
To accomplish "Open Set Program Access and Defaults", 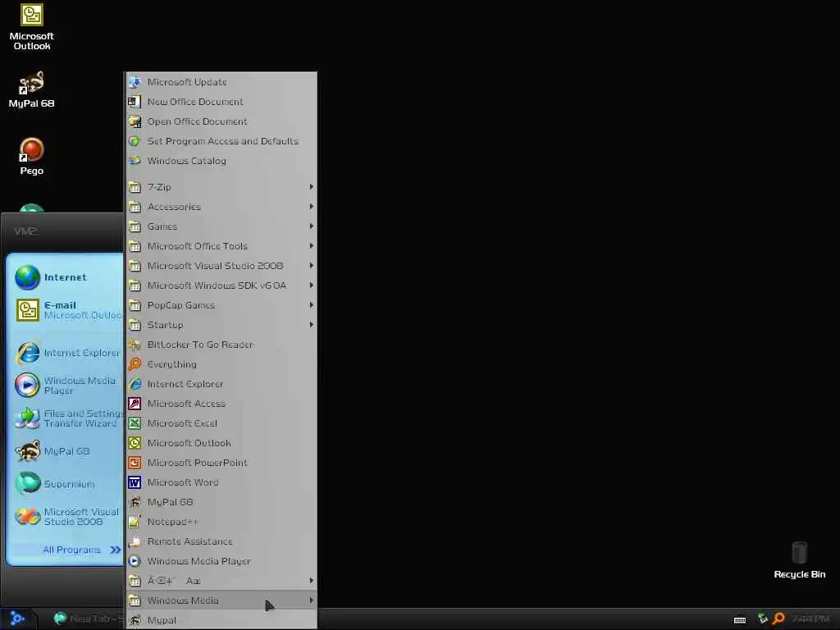I will pyautogui.click(x=221, y=141).
